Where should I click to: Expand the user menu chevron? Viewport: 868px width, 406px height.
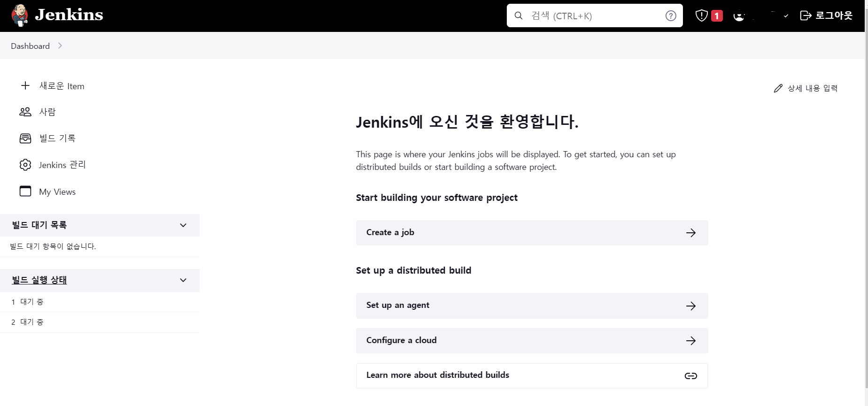[x=786, y=16]
